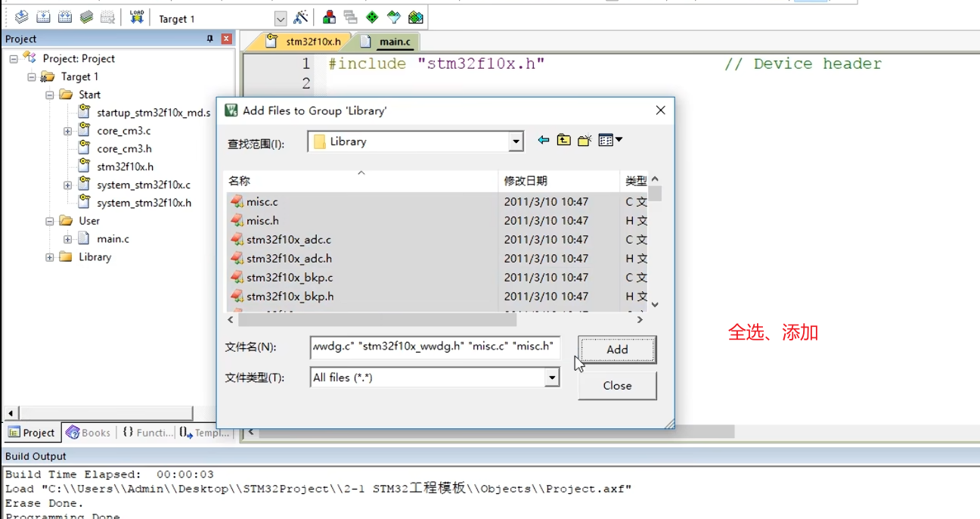Image resolution: width=980 pixels, height=519 pixels.
Task: Switch to the Books panel tab
Action: [x=88, y=432]
